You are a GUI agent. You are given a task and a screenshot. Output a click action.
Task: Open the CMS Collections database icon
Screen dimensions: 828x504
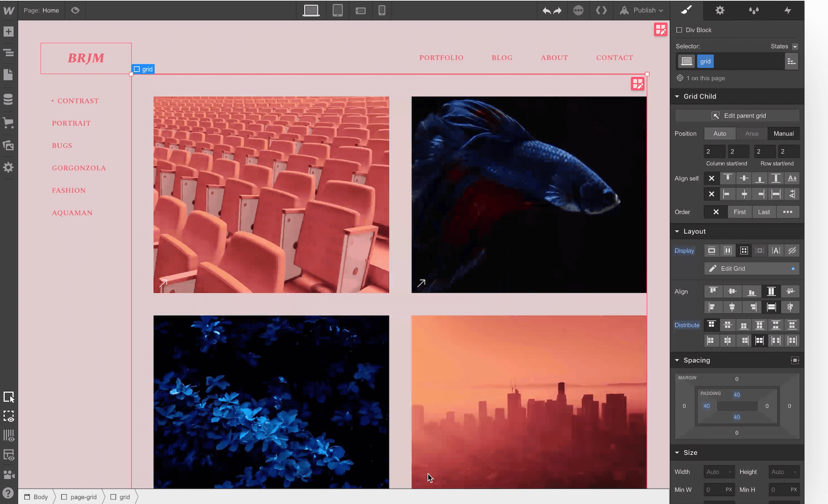9,99
